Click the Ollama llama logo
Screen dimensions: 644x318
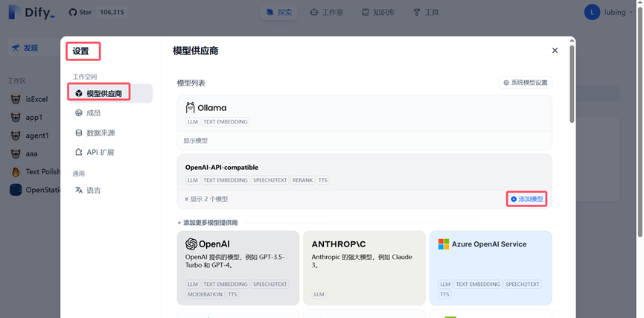190,108
